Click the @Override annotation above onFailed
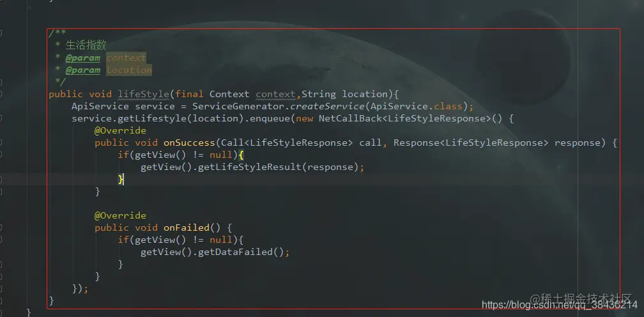Image resolution: width=644 pixels, height=317 pixels. click(120, 215)
